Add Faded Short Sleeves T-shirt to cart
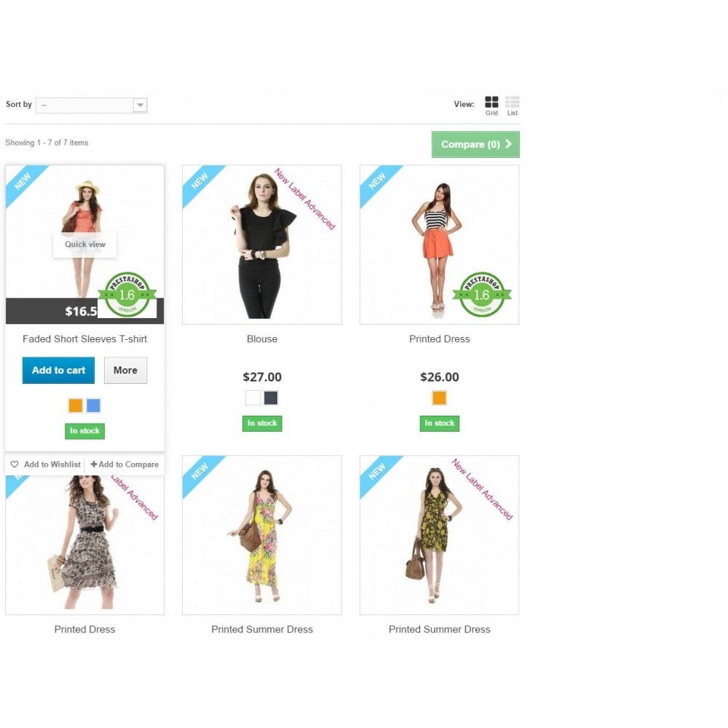This screenshot has width=728, height=728. coord(58,370)
